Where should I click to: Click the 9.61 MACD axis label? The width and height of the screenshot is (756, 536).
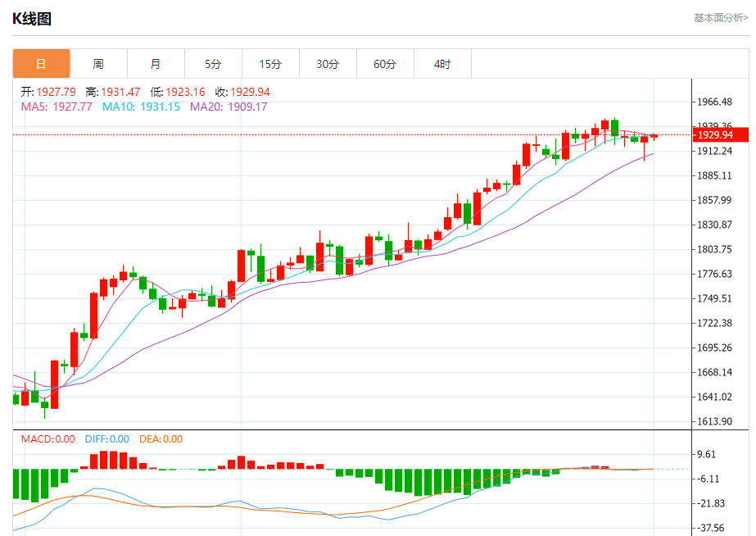point(707,455)
